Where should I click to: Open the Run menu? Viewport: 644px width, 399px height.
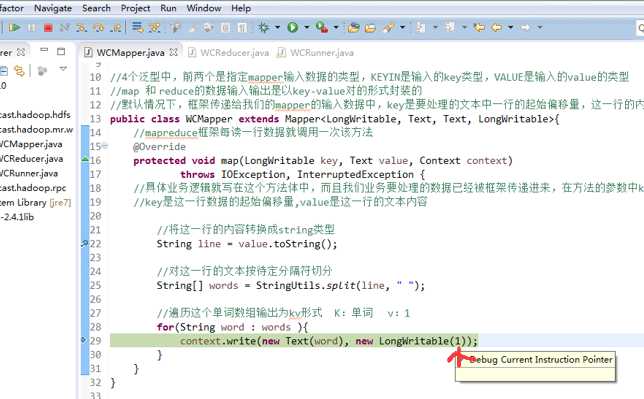(168, 8)
